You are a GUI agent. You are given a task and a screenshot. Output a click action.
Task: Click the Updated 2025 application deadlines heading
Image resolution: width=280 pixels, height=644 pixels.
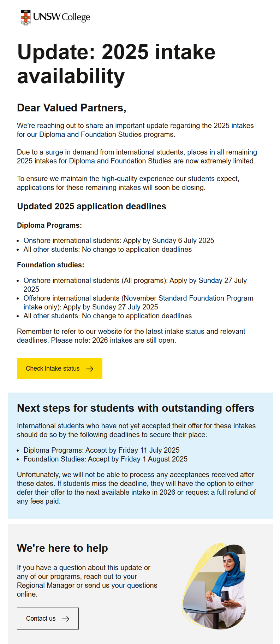point(91,207)
